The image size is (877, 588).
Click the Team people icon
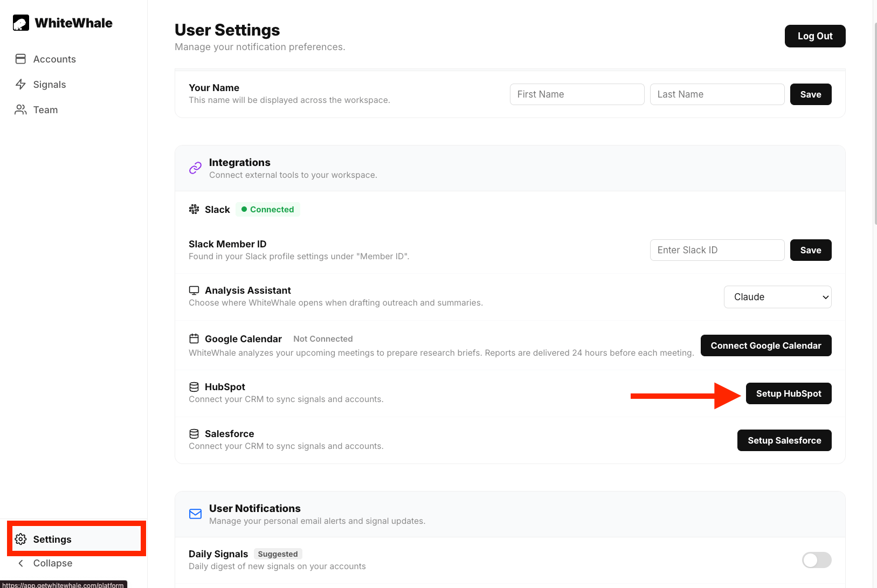(21, 109)
